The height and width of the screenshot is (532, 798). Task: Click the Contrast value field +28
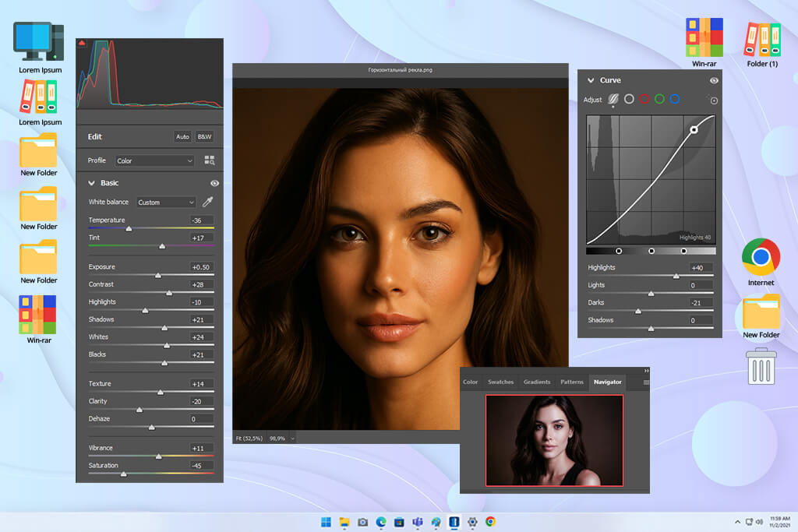coord(201,285)
